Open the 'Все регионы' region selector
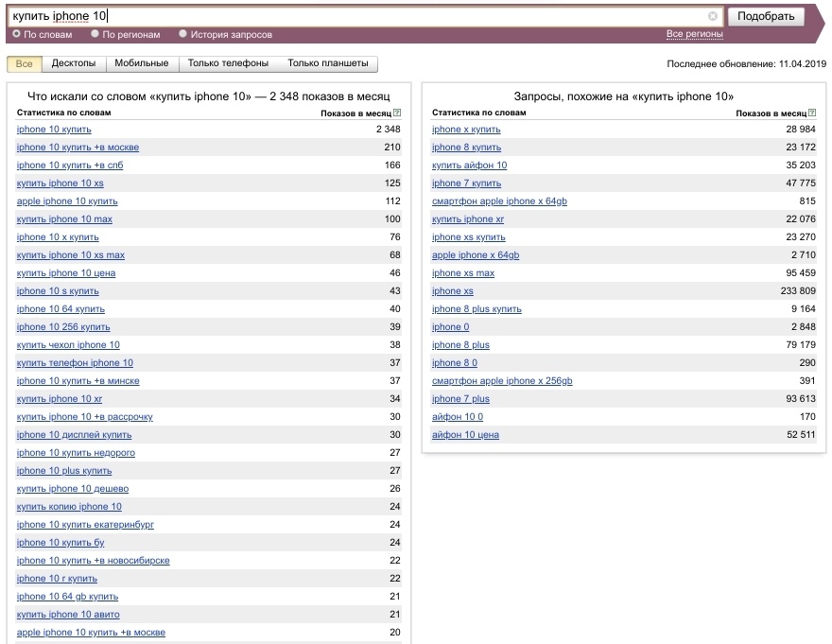The width and height of the screenshot is (832, 644). click(x=695, y=34)
